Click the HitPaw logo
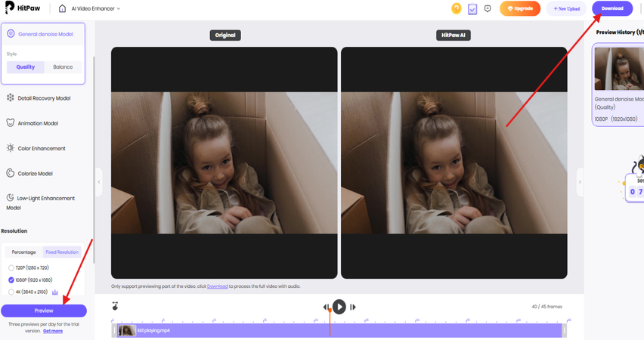This screenshot has height=340, width=644. point(23,8)
